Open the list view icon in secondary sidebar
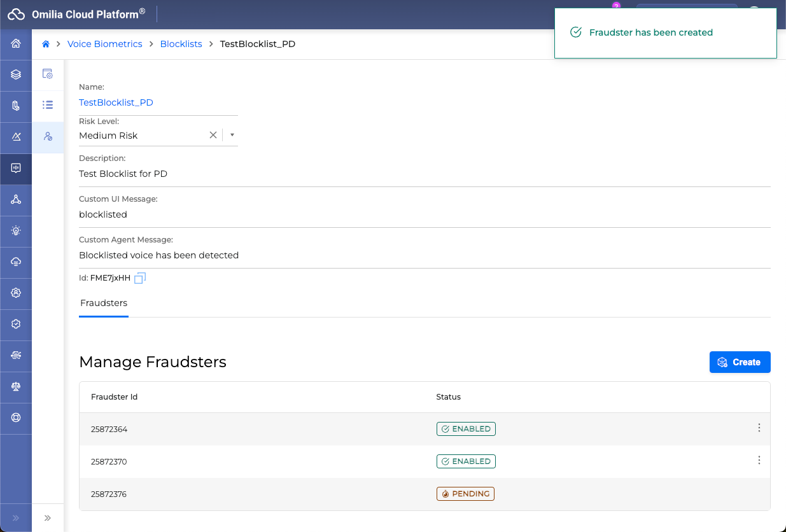 (x=48, y=105)
